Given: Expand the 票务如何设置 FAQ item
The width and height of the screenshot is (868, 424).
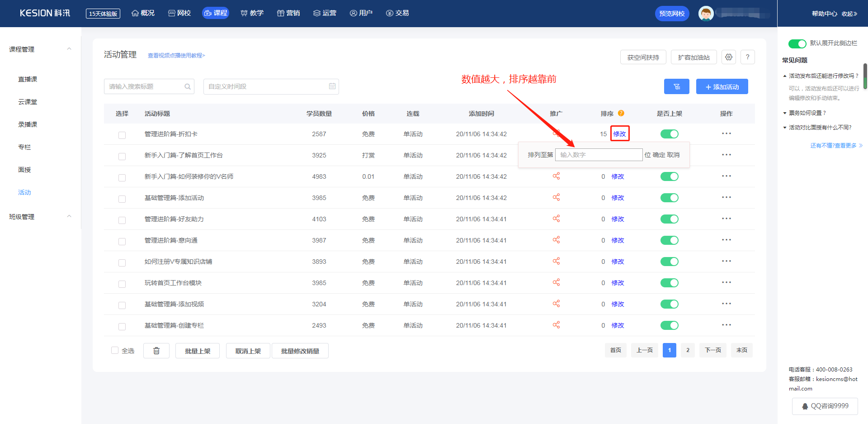Looking at the screenshot, I should click(x=807, y=113).
